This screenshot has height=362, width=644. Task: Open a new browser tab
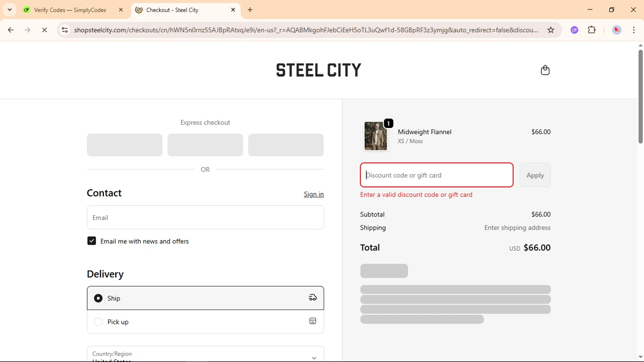click(x=250, y=10)
